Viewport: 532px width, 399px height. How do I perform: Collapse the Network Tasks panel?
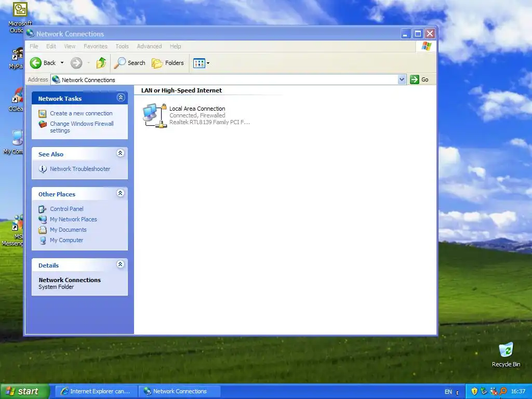[x=121, y=98]
